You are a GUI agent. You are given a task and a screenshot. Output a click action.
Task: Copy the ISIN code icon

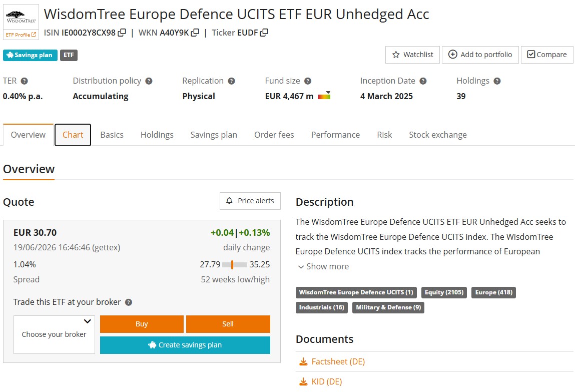click(x=122, y=33)
